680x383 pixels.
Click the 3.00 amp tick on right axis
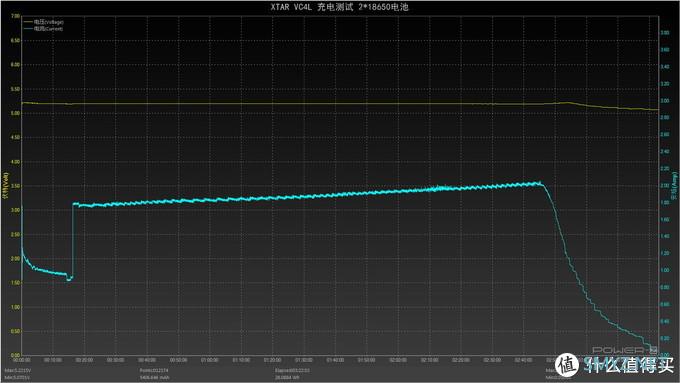click(x=664, y=101)
